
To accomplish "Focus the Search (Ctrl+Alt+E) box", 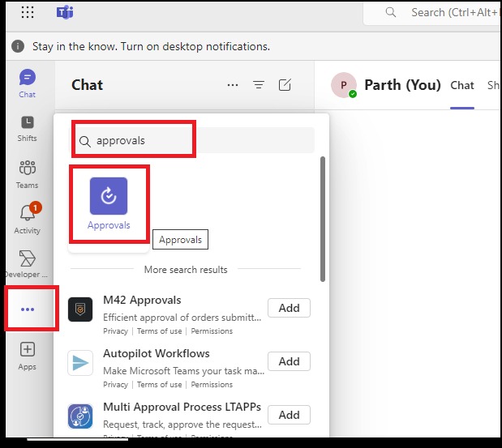I will pyautogui.click(x=432, y=12).
